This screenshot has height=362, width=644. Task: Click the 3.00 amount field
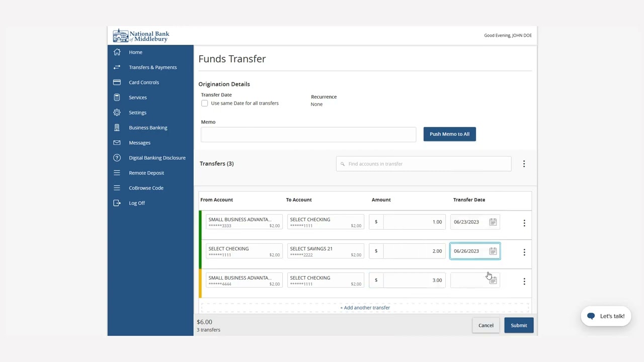point(414,280)
